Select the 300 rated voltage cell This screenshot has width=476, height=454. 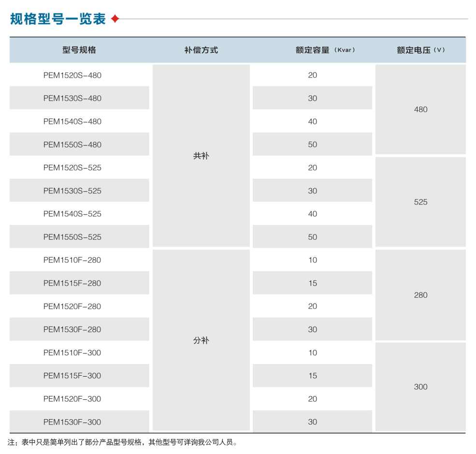click(420, 387)
